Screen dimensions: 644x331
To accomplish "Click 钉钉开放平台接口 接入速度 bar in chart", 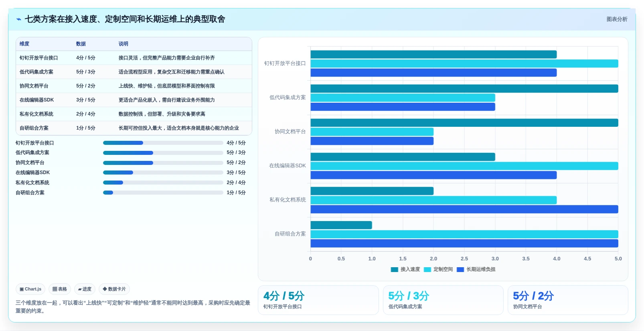I will [x=433, y=55].
